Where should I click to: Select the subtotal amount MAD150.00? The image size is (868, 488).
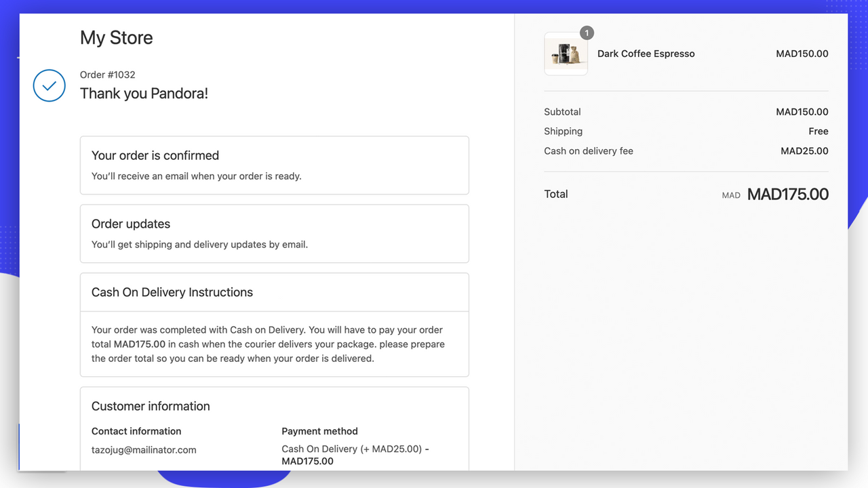[802, 112]
